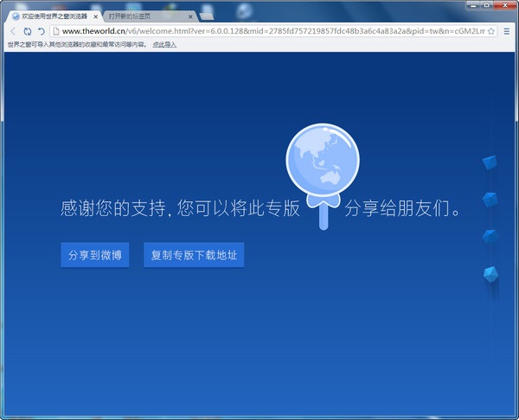Click the globe lollipop logo

tap(323, 176)
